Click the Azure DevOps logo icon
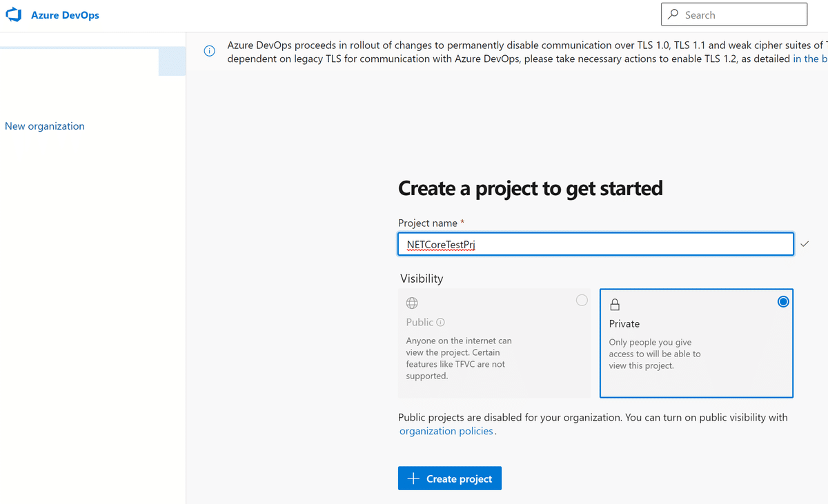The image size is (828, 504). pyautogui.click(x=14, y=14)
